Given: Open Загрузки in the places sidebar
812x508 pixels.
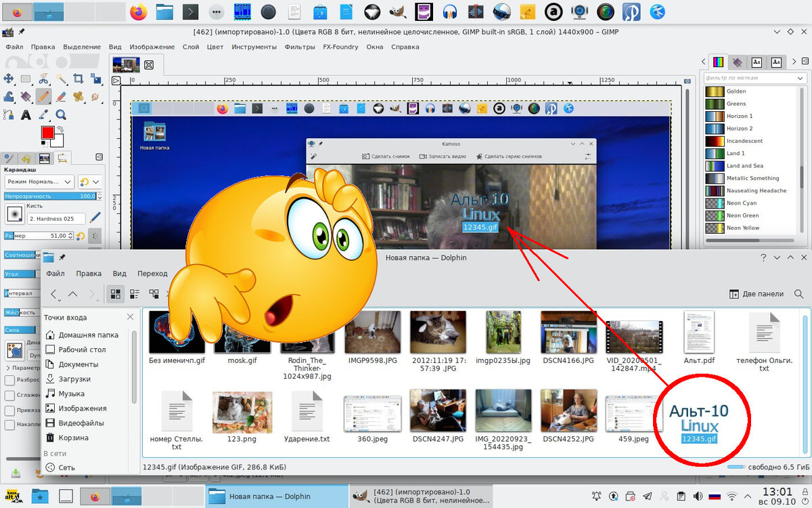Looking at the screenshot, I should [x=74, y=379].
